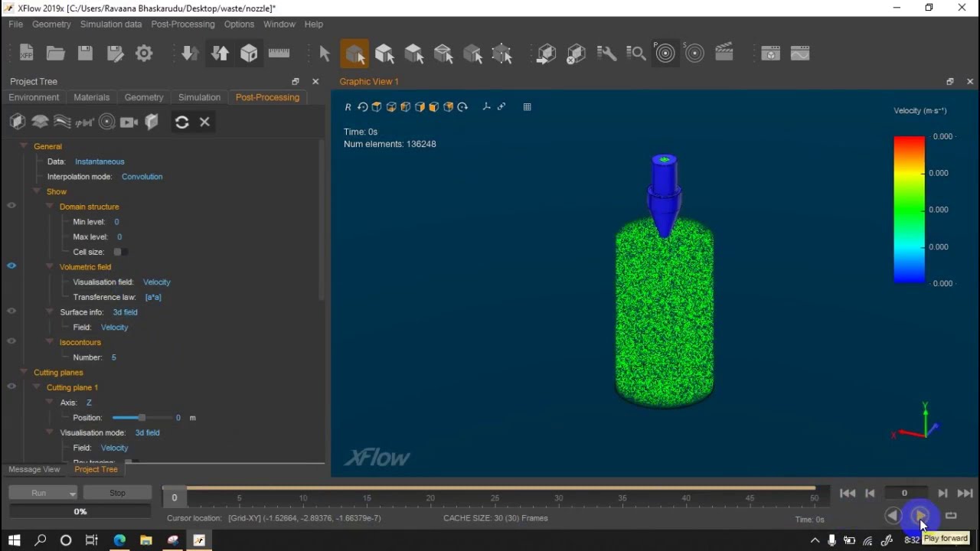Viewport: 980px width, 551px height.
Task: Toggle visibility eye for Isocontours
Action: 11,341
